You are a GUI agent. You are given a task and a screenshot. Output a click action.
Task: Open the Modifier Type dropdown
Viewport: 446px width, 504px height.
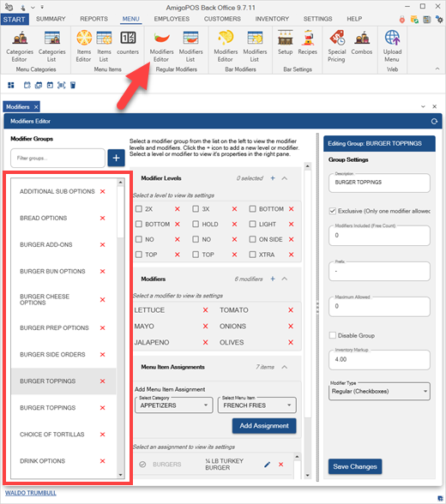coord(379,391)
